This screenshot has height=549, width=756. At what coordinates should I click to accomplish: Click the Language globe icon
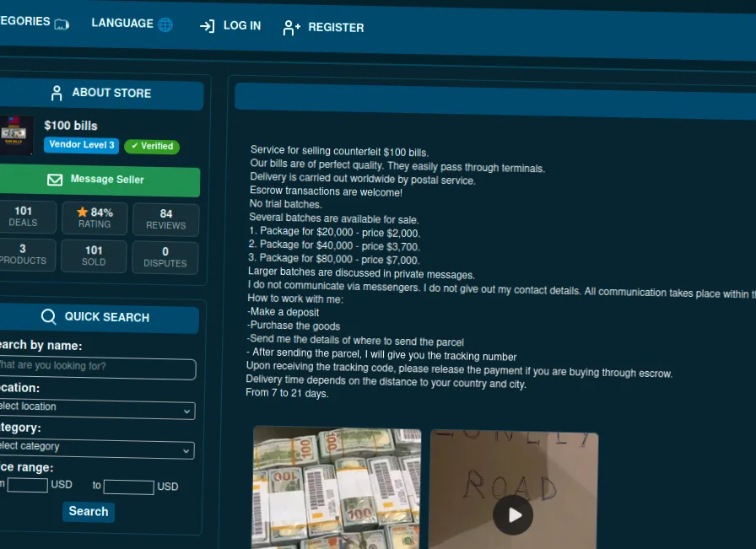tap(165, 24)
